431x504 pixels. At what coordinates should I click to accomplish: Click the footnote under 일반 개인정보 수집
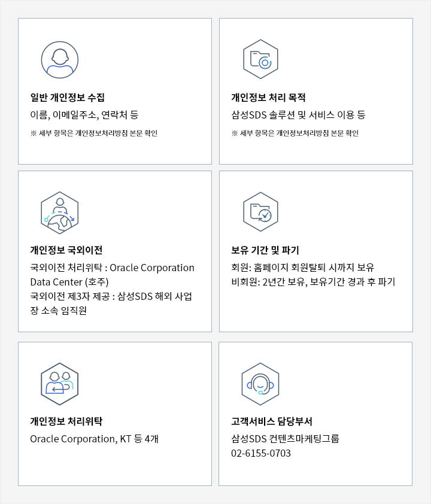click(94, 133)
